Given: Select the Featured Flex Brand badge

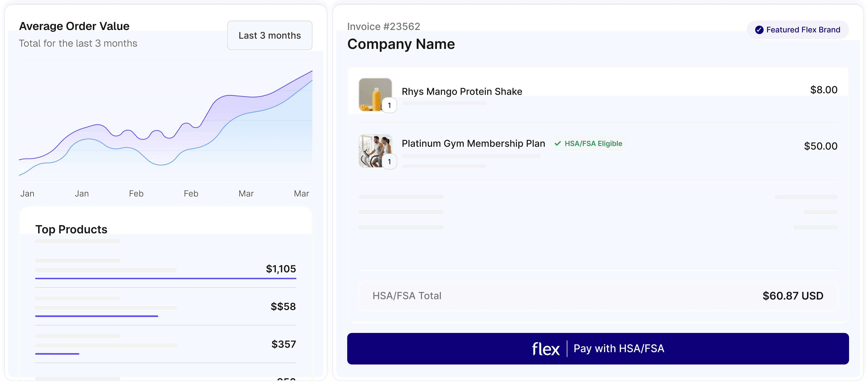Looking at the screenshot, I should [x=798, y=30].
